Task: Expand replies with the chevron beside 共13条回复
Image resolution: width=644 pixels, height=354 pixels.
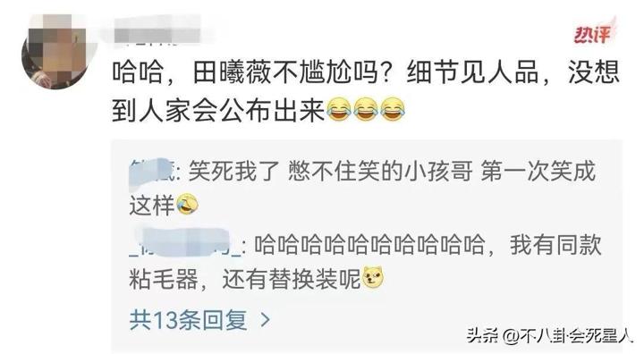Action: tap(266, 320)
